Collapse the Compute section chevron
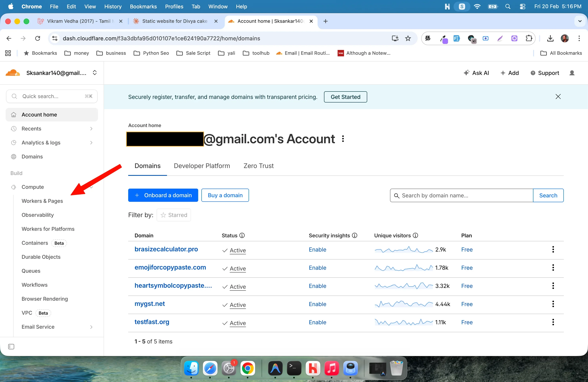Viewport: 588px width, 382px height. coord(91,187)
